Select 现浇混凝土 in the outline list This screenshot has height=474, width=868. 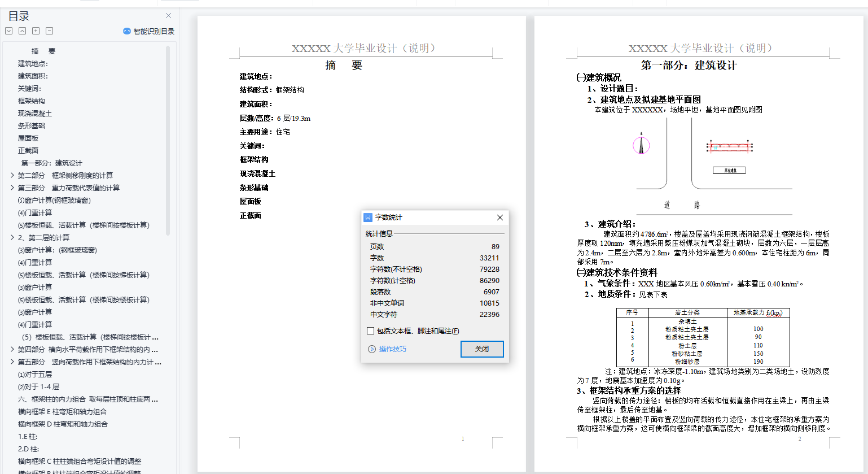tap(35, 113)
